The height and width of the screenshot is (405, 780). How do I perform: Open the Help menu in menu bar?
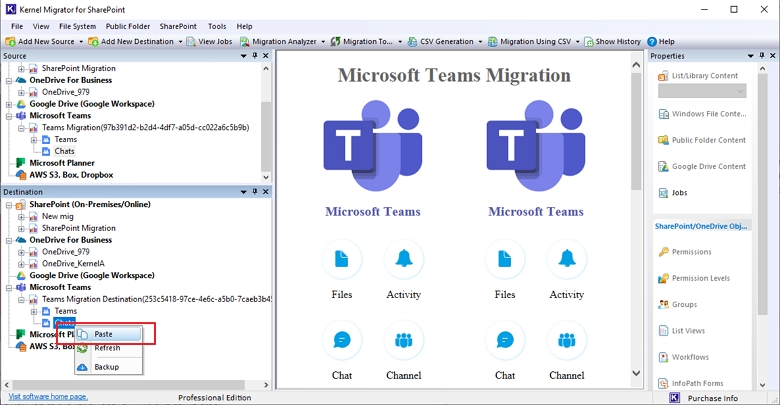pyautogui.click(x=244, y=26)
